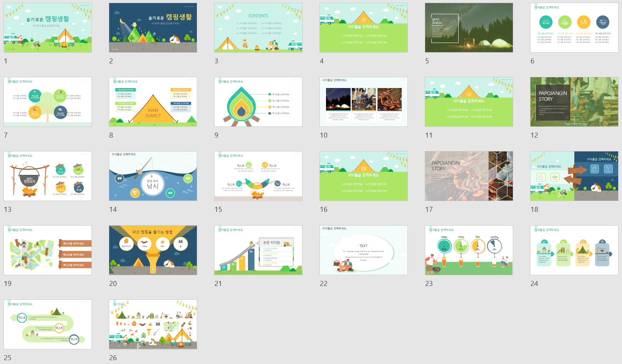Open the CONTENTS slide thumbnail

tap(258, 28)
